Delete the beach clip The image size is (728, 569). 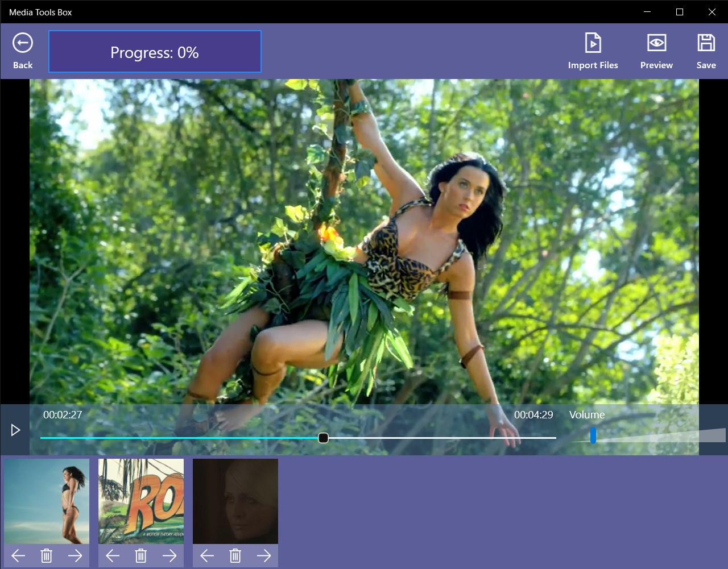pos(47,556)
